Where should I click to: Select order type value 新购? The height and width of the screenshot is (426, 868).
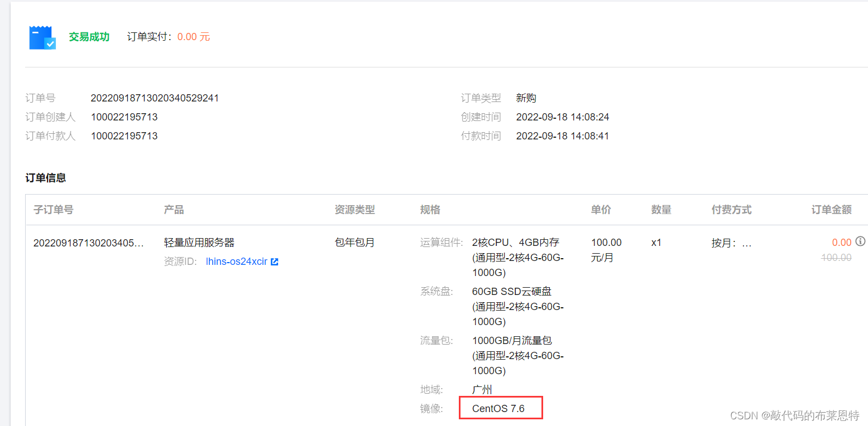526,98
